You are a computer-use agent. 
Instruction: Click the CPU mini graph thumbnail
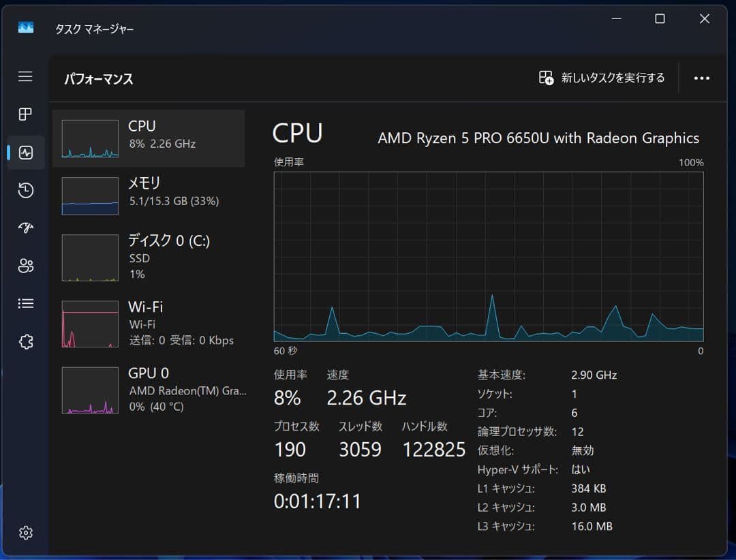click(90, 139)
